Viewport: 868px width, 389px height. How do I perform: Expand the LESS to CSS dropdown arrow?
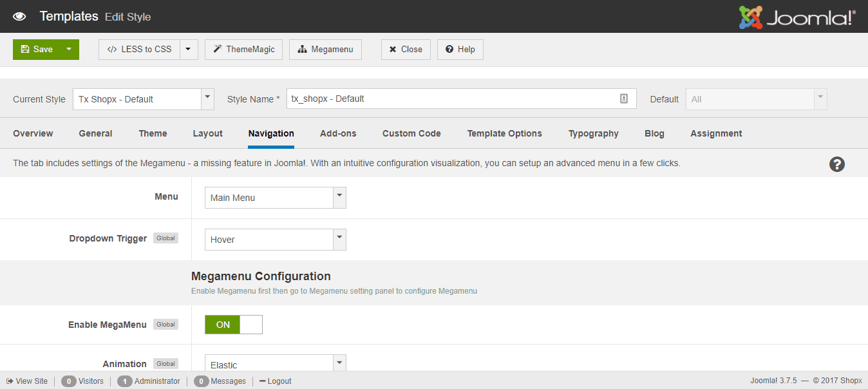click(x=188, y=50)
